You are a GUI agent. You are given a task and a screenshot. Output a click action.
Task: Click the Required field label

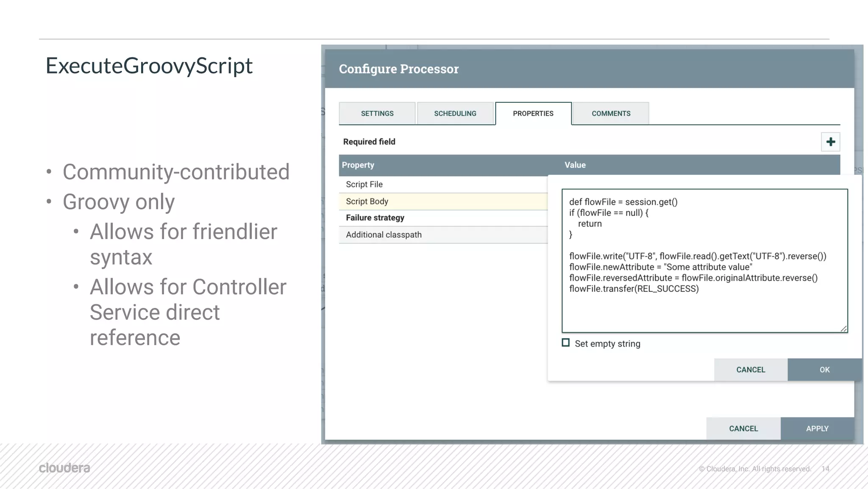369,142
